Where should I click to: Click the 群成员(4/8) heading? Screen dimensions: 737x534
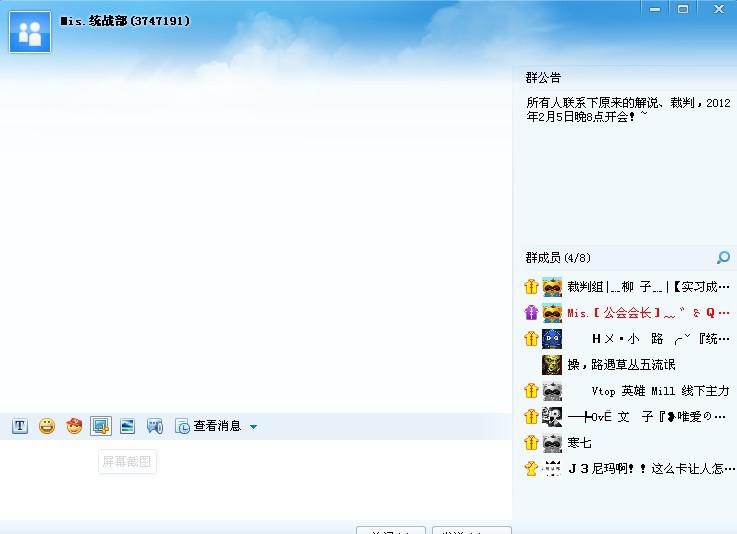point(558,258)
